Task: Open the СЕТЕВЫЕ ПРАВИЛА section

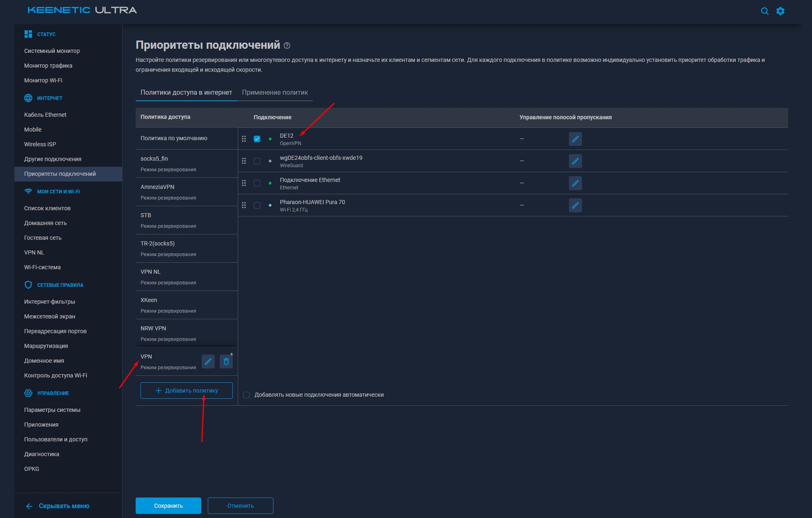Action: point(60,284)
